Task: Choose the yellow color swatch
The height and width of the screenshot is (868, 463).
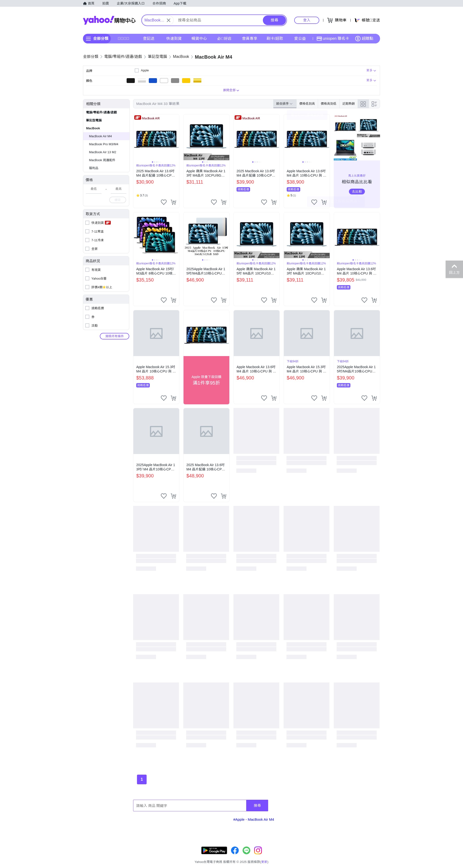Action: [x=186, y=81]
